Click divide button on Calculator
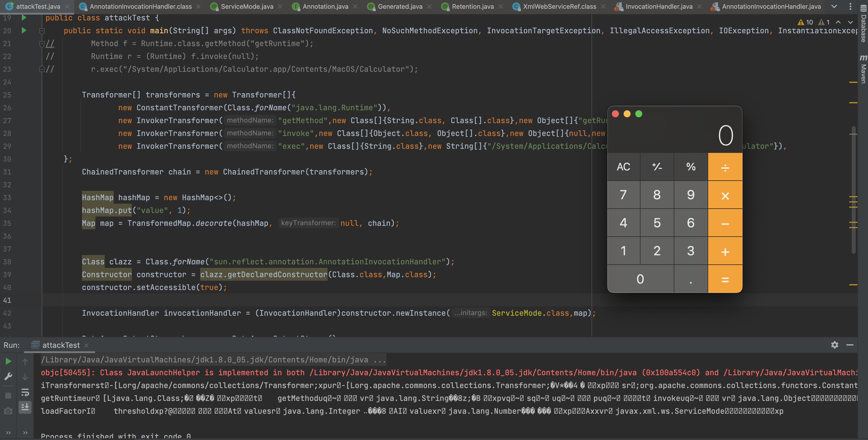 (x=725, y=167)
